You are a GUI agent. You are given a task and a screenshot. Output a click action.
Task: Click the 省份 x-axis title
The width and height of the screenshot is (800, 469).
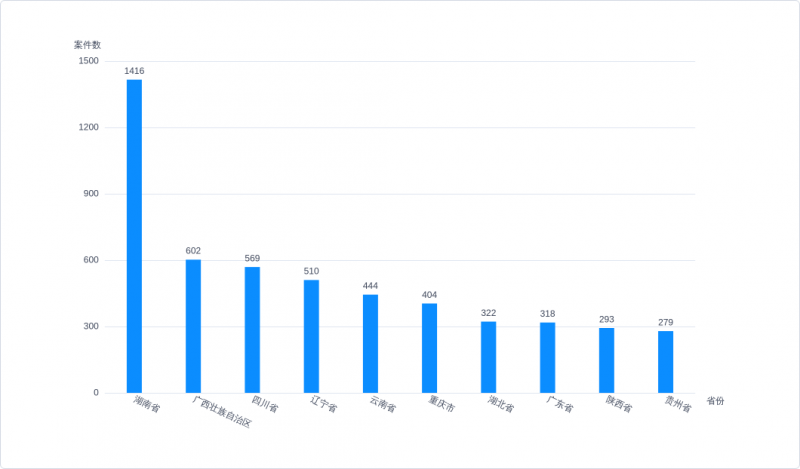pyautogui.click(x=715, y=401)
